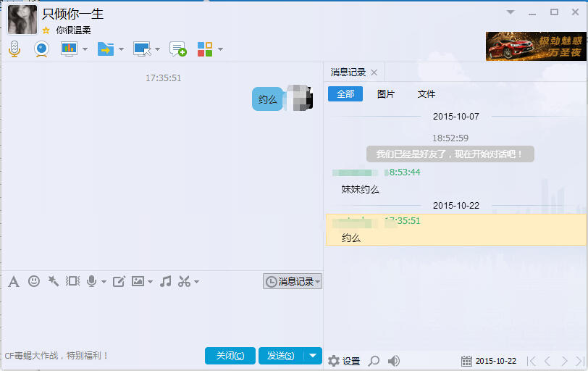Click into the message input area
Screen dimensions: 588x371
click(x=162, y=317)
